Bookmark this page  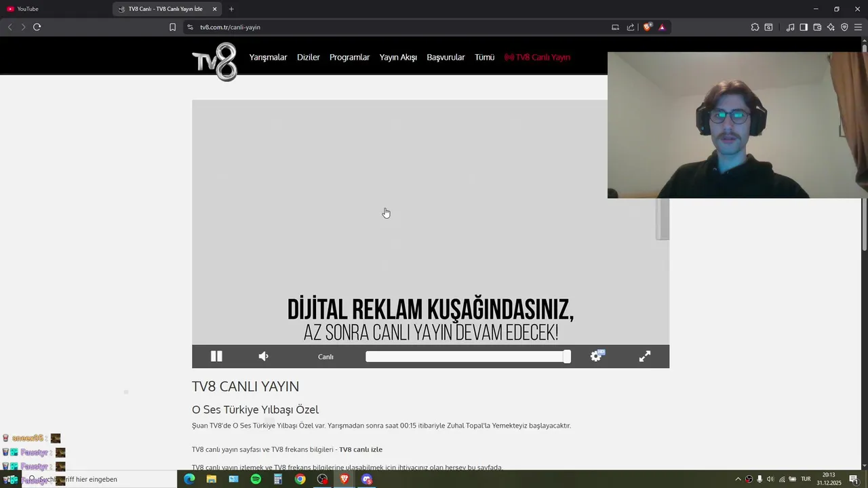(x=172, y=27)
